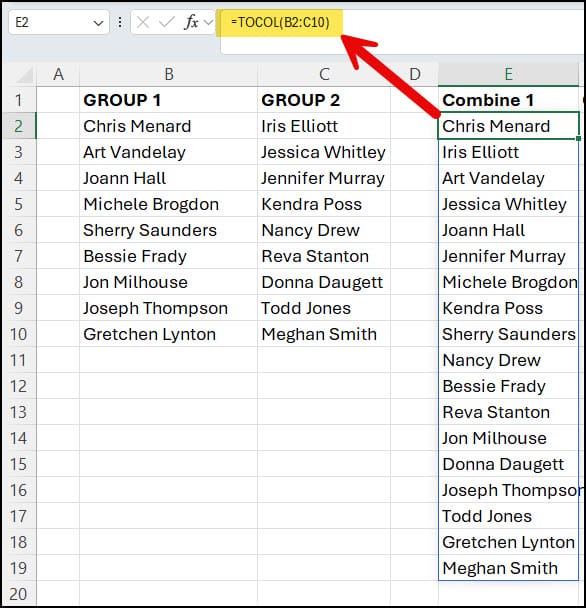This screenshot has height=608, width=586.
Task: Expand the Name Box dropdown arrow
Action: (x=99, y=23)
